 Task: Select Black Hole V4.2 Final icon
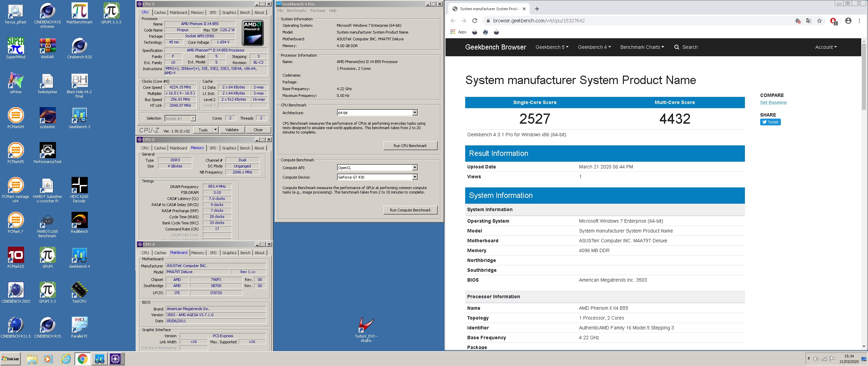point(79,85)
